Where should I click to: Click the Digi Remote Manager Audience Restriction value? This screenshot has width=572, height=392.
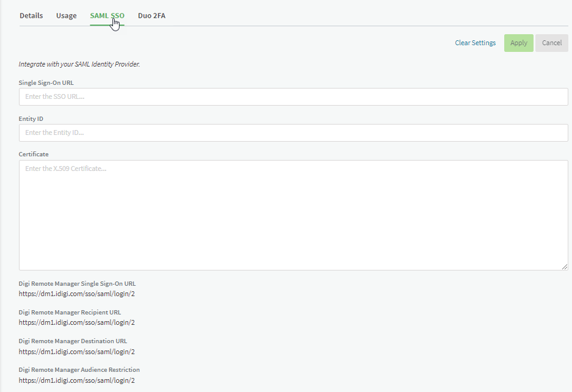point(76,380)
